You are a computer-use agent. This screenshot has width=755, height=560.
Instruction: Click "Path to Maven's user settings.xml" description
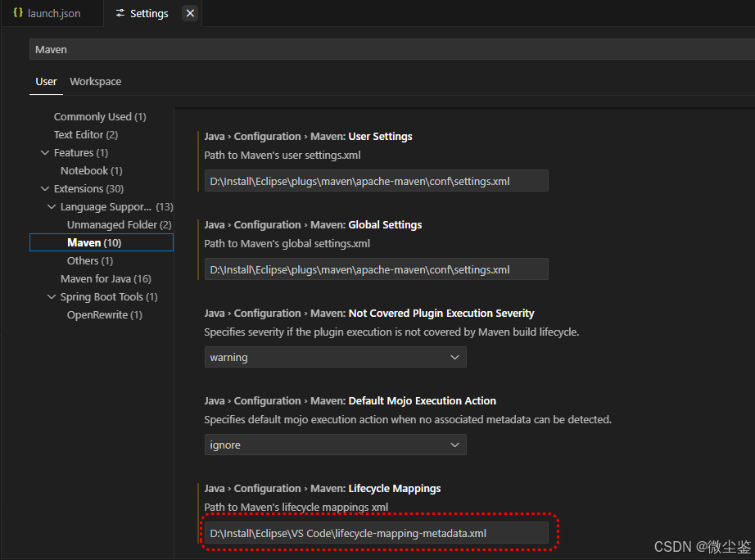(x=283, y=156)
